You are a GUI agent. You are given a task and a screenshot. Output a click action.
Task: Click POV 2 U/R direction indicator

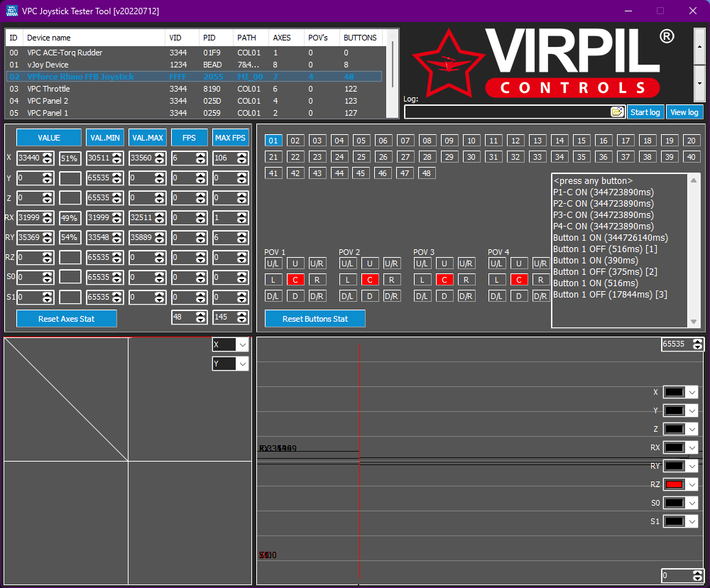tap(391, 263)
